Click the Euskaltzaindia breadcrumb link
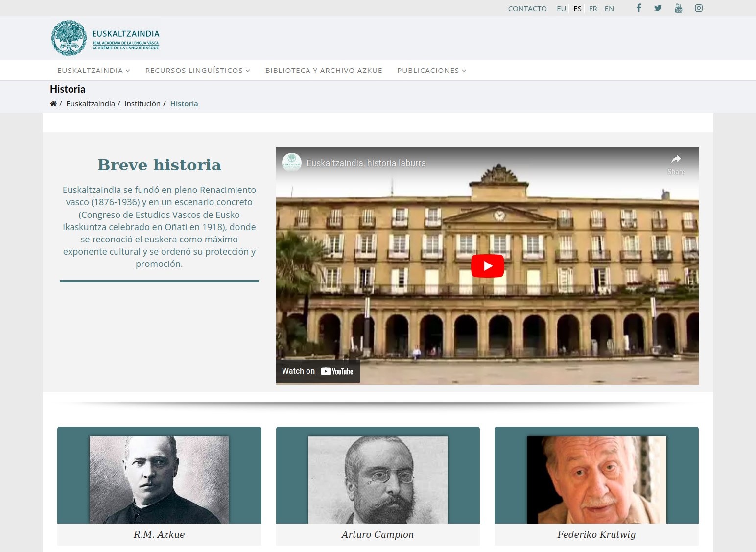 91,104
